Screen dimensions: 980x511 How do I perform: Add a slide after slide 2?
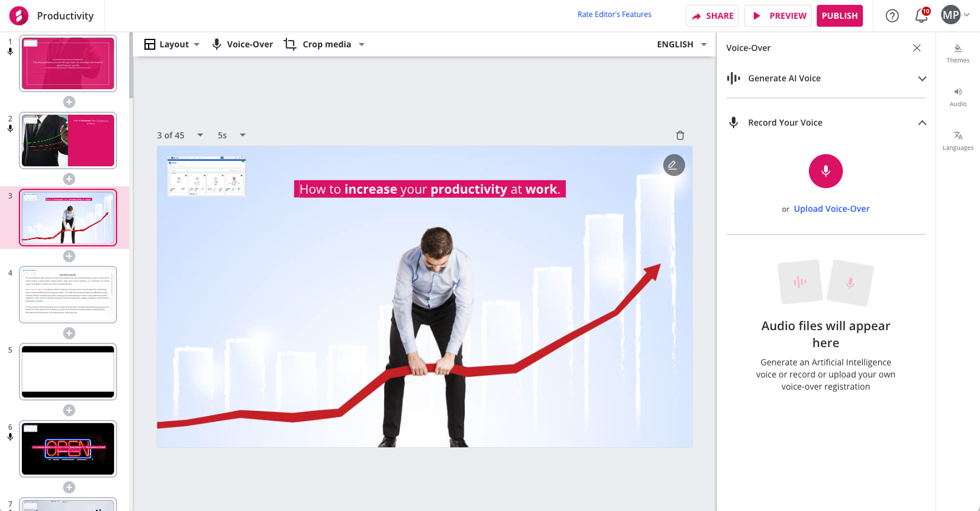click(69, 179)
